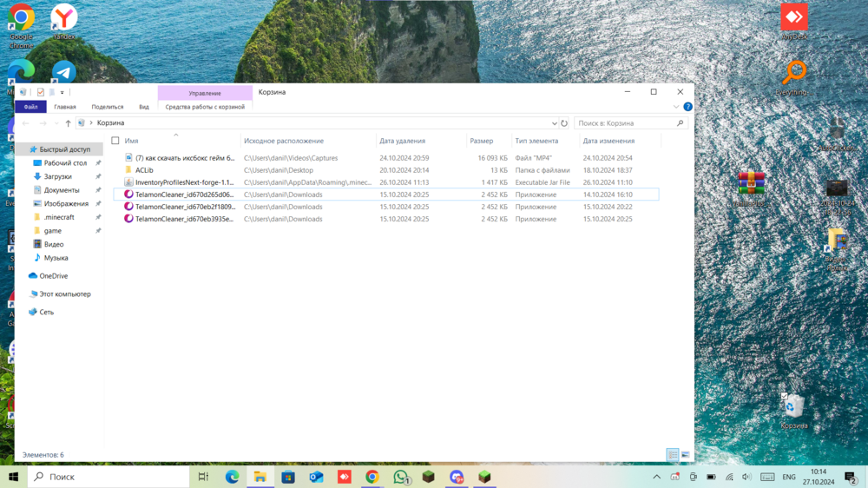Switch to details view layout icon
The image size is (868, 488).
(673, 455)
